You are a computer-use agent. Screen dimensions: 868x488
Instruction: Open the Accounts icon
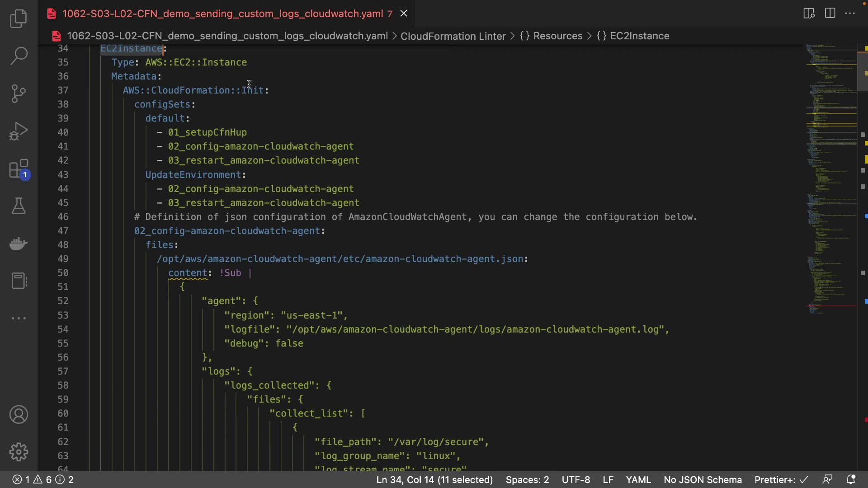tap(19, 414)
